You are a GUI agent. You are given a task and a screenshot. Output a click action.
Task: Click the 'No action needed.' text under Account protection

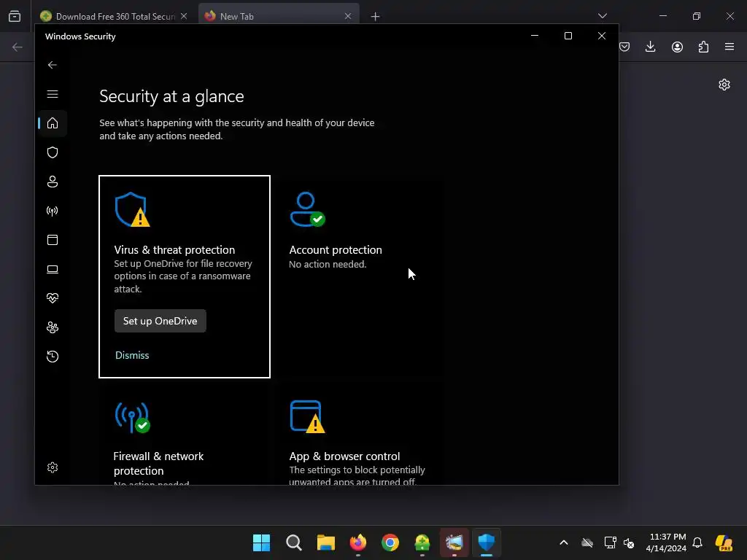tap(328, 264)
